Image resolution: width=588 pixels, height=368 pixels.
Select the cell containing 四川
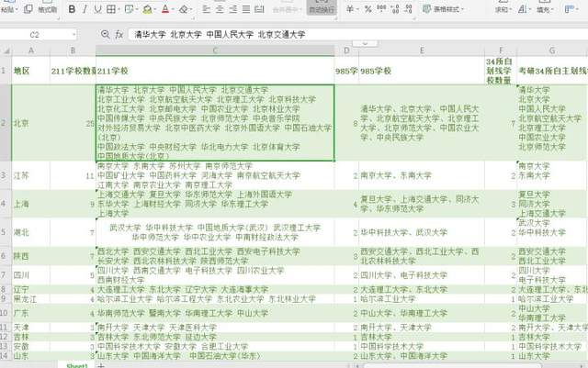coord(30,275)
